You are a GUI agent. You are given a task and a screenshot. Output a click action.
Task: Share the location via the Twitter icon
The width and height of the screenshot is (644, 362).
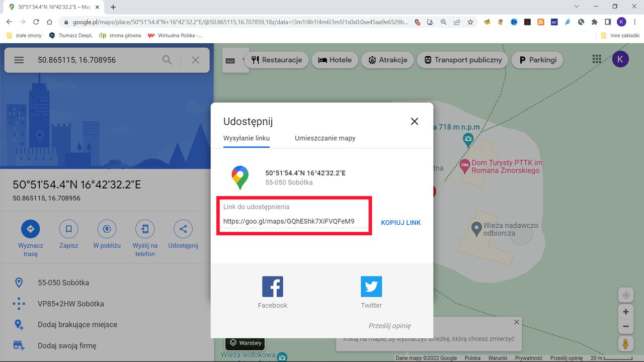(371, 285)
